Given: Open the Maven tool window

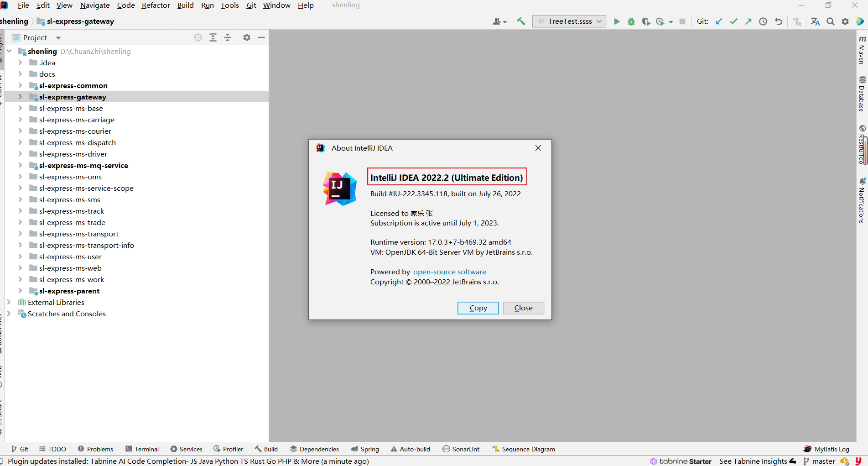Looking at the screenshot, I should 862,50.
